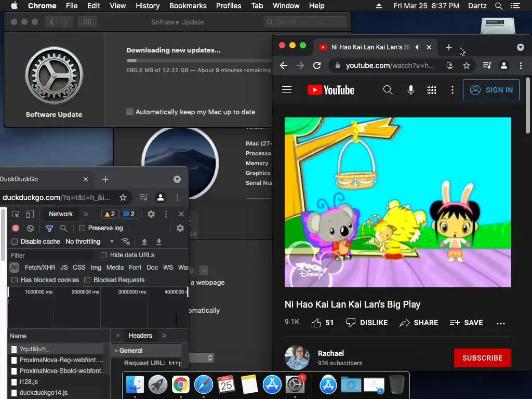This screenshot has width=532, height=399.
Task: Toggle network filter funnel icon
Action: 49,229
